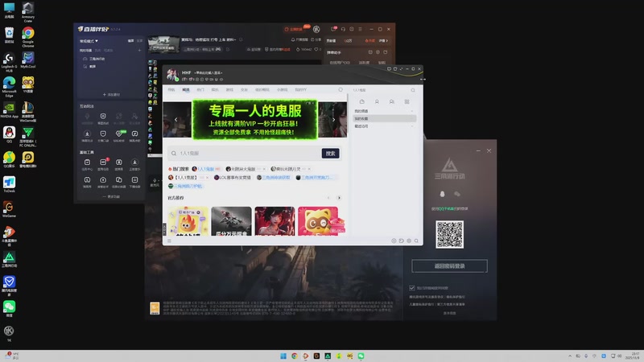
Task: Expand the 最近访问 arrow in YY right panel
Action: 412,126
